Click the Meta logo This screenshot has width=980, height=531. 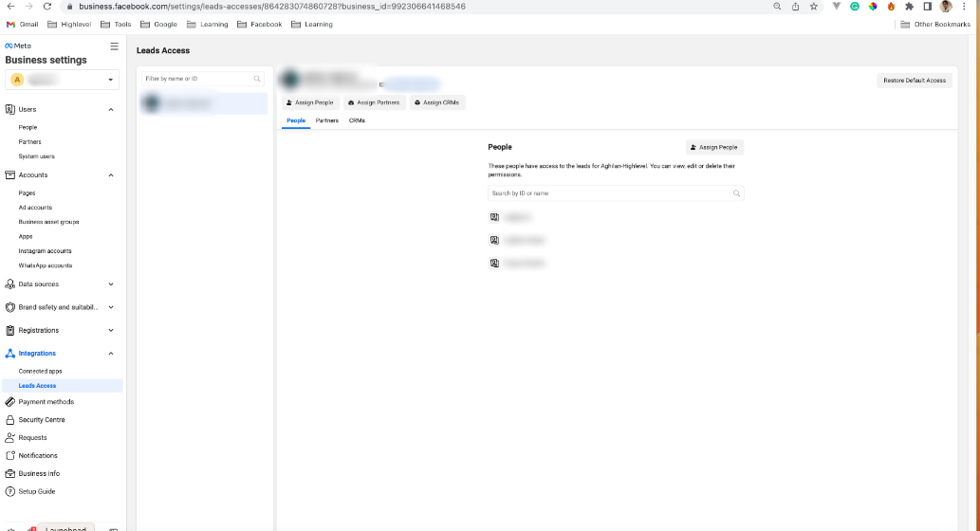pyautogui.click(x=17, y=46)
